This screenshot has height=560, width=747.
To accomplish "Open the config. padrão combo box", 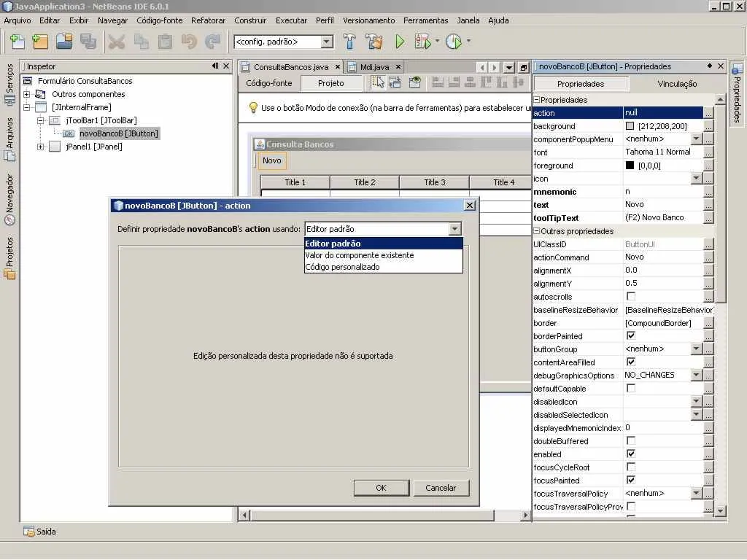I will tap(327, 42).
